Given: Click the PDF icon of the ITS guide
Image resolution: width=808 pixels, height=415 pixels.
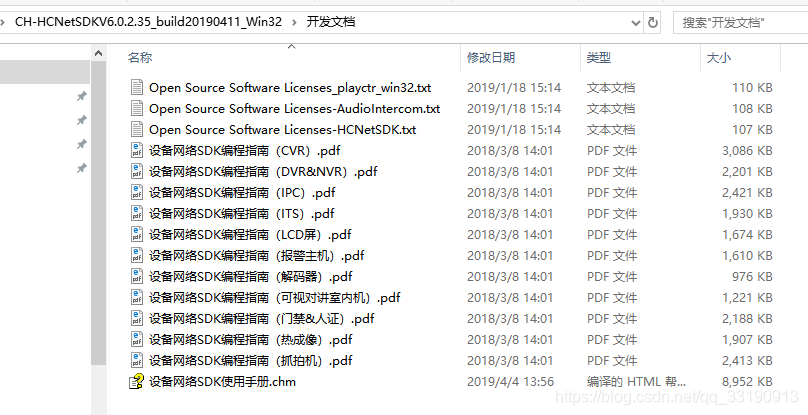Looking at the screenshot, I should [x=137, y=213].
